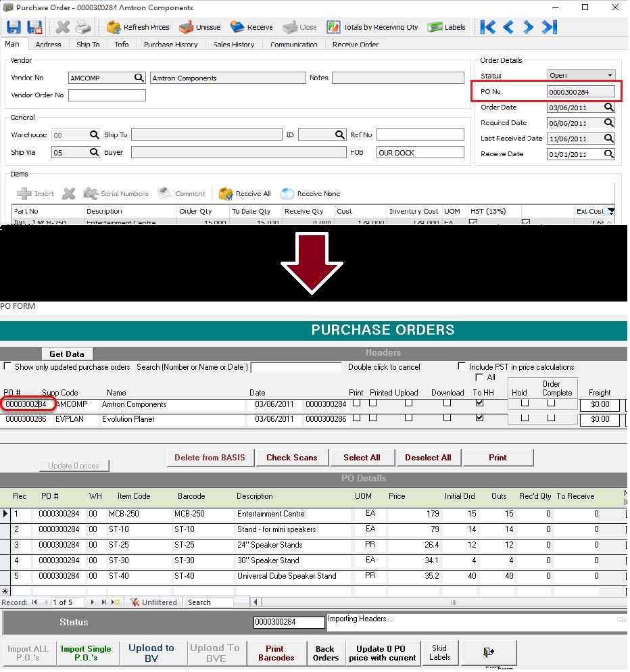Open Vendor No lookup magnifier

139,78
